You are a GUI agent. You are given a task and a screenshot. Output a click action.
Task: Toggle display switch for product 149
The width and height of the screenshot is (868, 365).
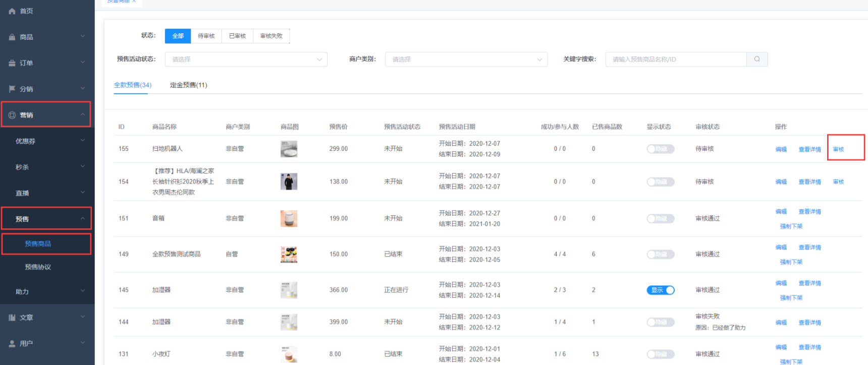tap(661, 255)
